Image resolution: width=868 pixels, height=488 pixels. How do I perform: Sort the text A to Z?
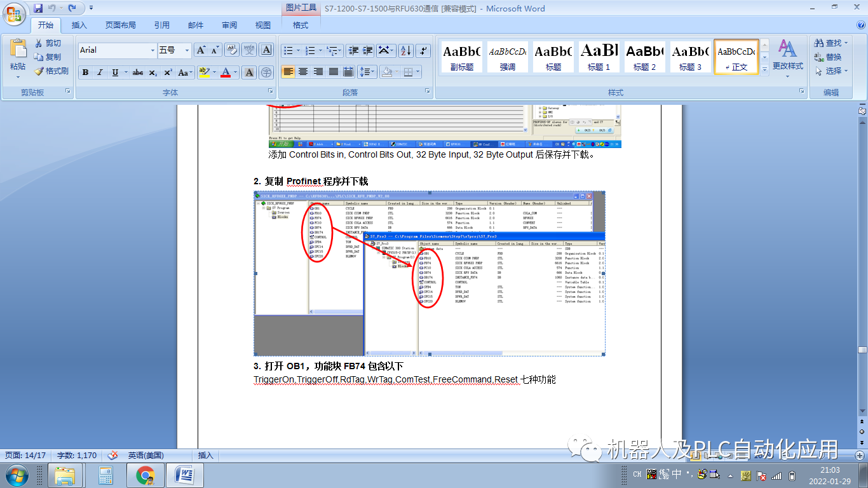[405, 50]
